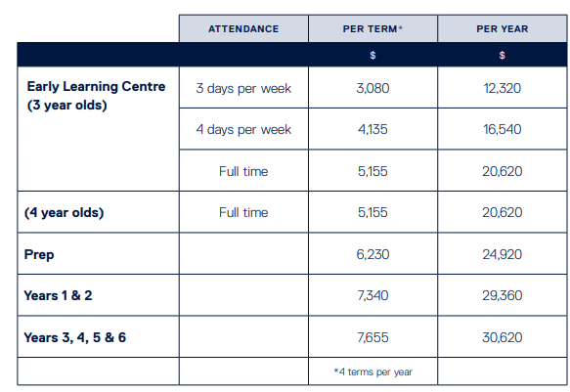Select the 3,080 per term value

(373, 88)
